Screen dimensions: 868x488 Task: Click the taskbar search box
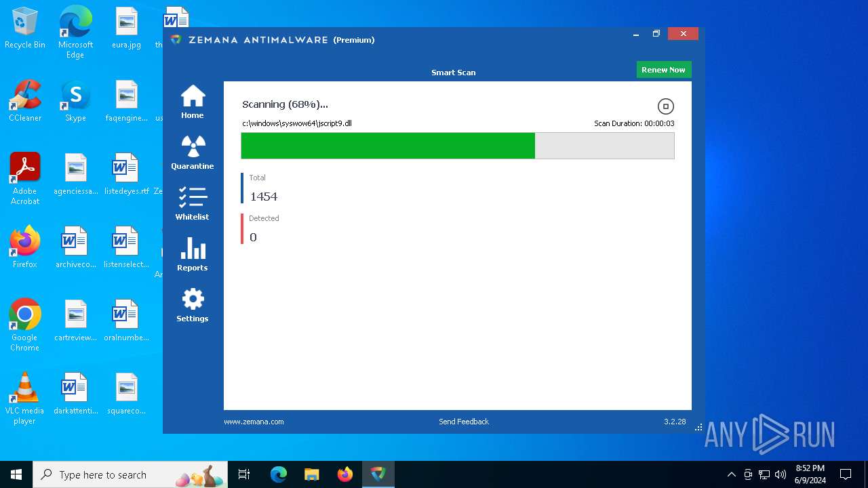132,474
